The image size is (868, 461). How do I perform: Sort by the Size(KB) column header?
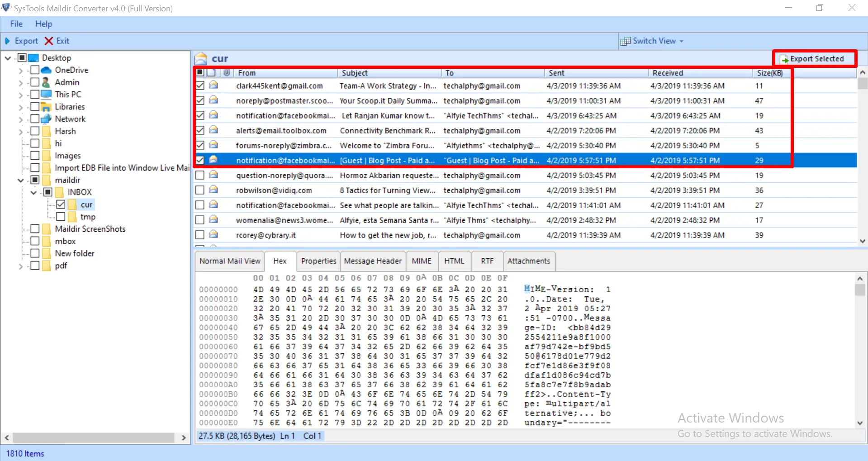click(772, 73)
